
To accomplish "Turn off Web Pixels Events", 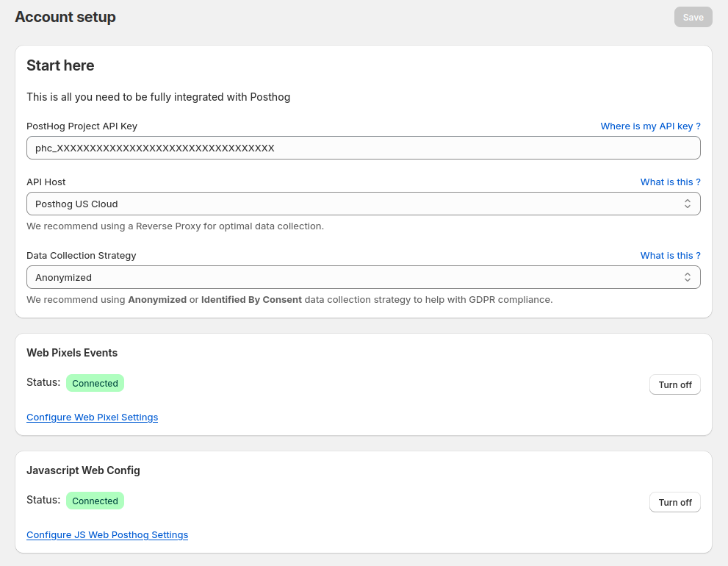I will [674, 385].
